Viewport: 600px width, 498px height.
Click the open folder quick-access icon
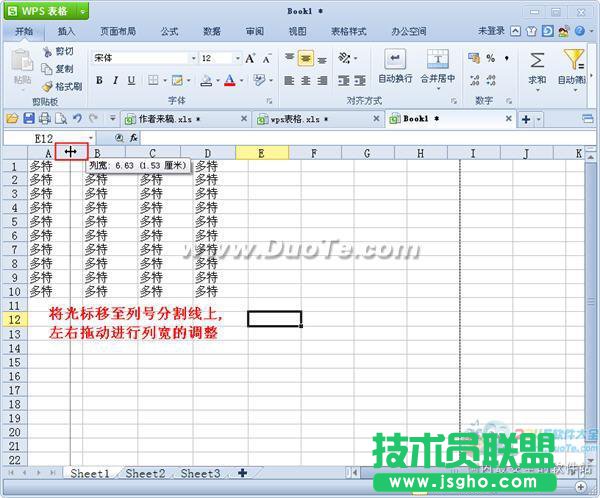tap(12, 119)
